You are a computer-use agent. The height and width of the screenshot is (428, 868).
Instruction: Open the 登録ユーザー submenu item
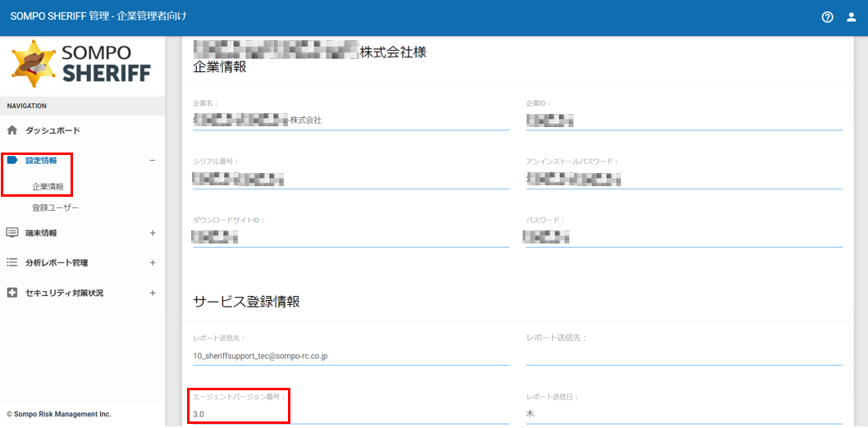(x=55, y=208)
